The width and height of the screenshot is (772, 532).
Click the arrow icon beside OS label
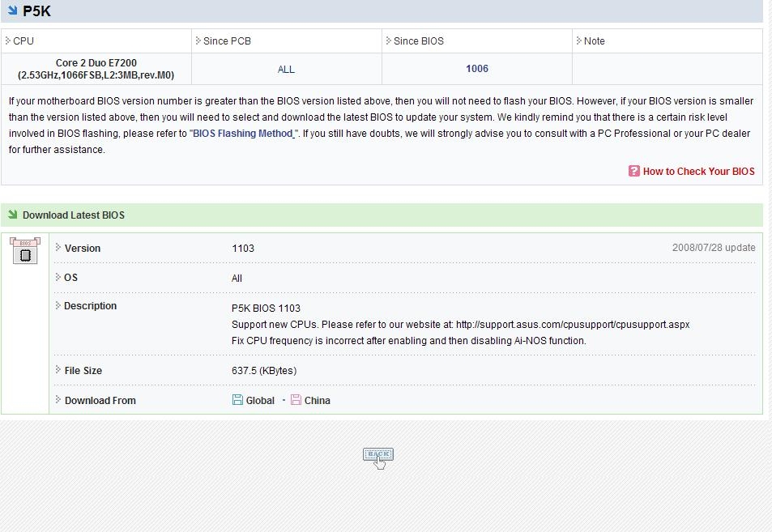coord(58,277)
